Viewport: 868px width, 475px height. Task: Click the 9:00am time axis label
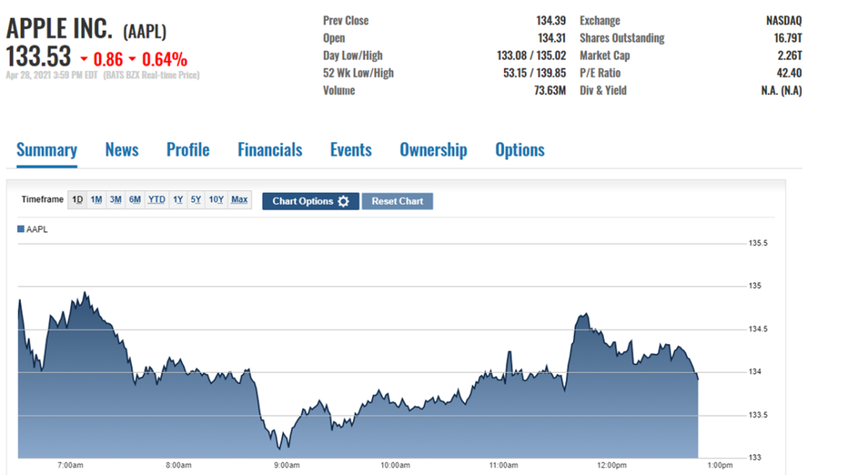[286, 465]
